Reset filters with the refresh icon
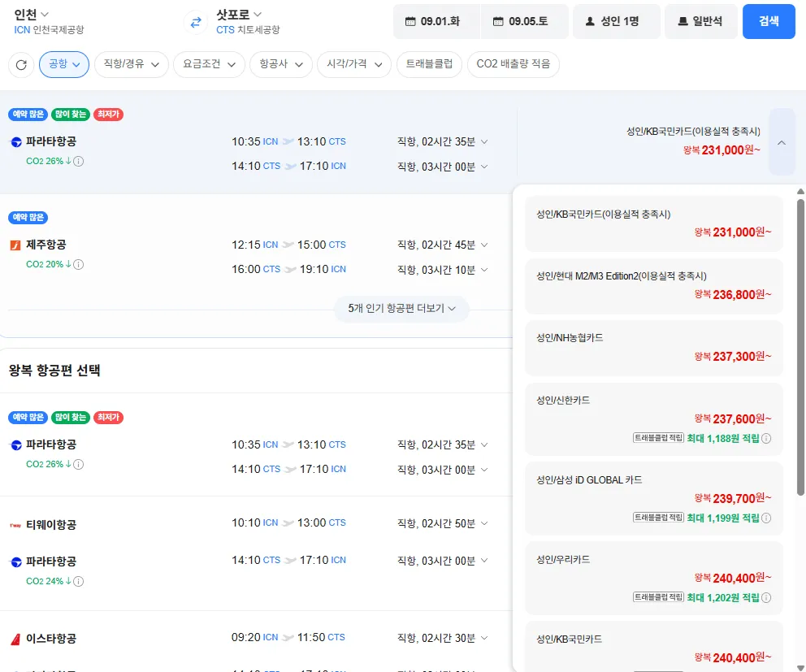 21,65
